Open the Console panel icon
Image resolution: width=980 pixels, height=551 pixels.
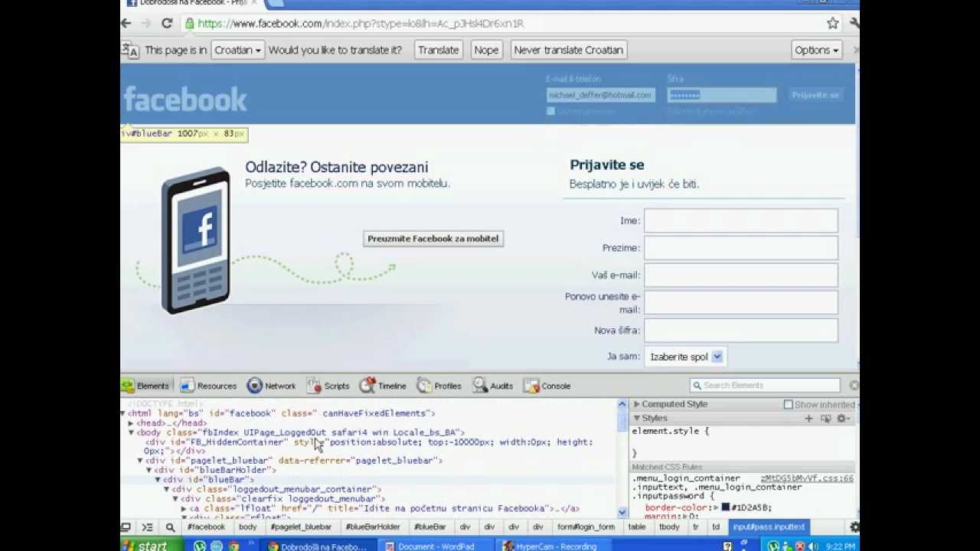(x=531, y=386)
